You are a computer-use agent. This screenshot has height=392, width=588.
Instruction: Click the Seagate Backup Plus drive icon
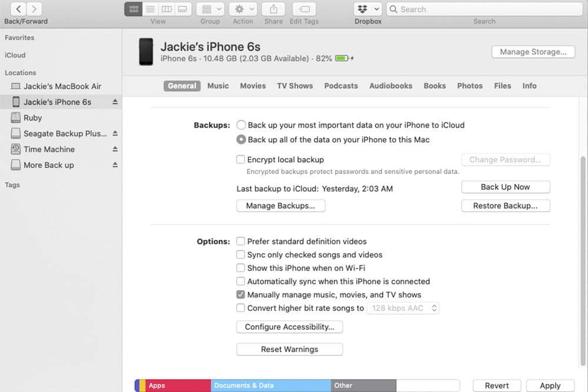tap(16, 133)
